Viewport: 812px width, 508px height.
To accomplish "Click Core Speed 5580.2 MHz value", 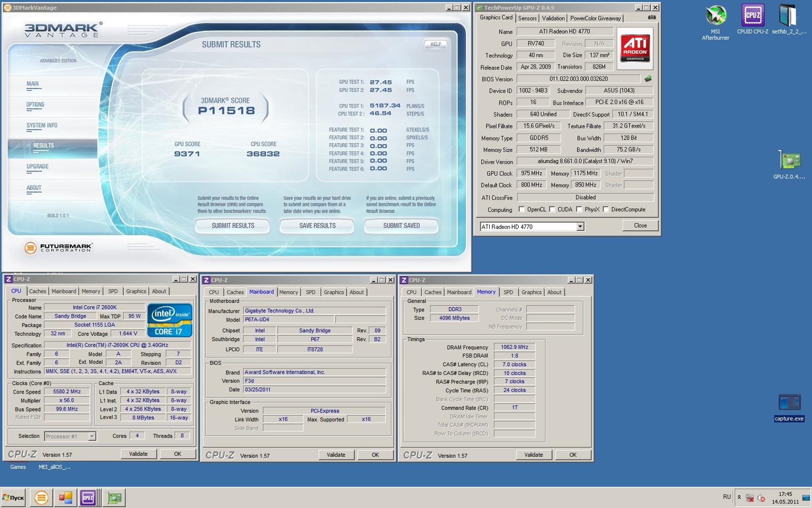I will pyautogui.click(x=67, y=392).
